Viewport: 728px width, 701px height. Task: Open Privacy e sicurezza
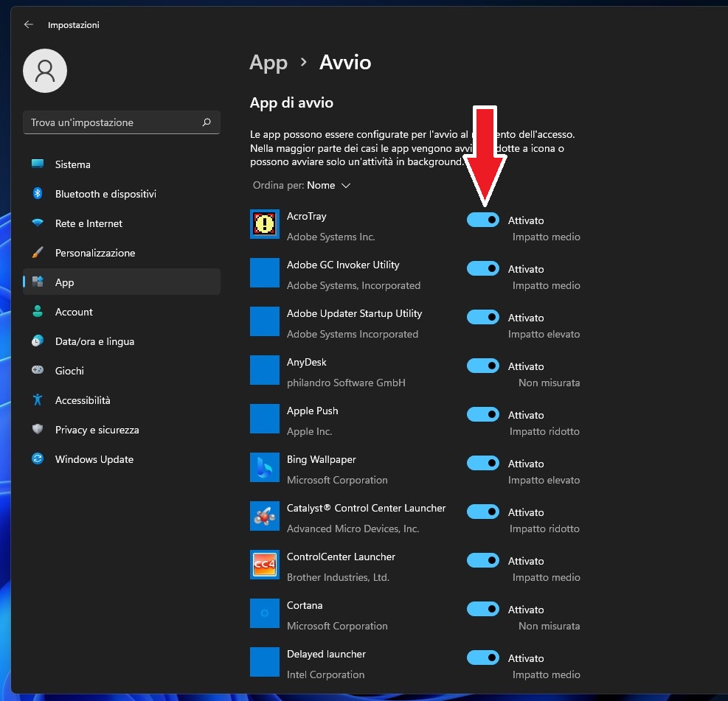pyautogui.click(x=122, y=430)
